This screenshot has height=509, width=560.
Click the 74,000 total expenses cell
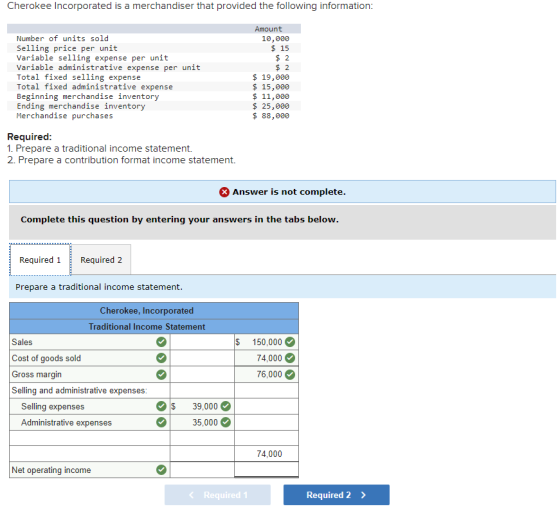[266, 454]
